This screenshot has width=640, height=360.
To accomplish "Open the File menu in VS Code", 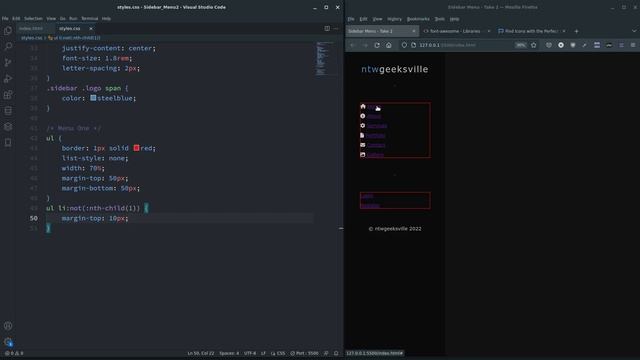I will 5,18.
